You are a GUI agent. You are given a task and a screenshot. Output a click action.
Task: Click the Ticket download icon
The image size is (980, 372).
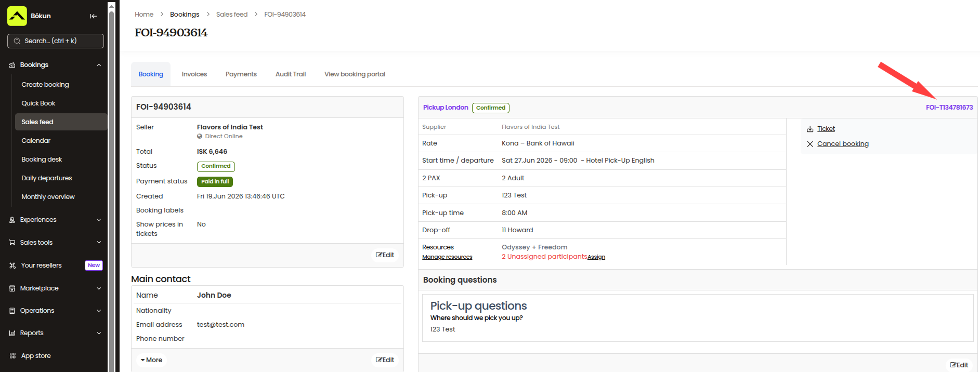coord(810,129)
